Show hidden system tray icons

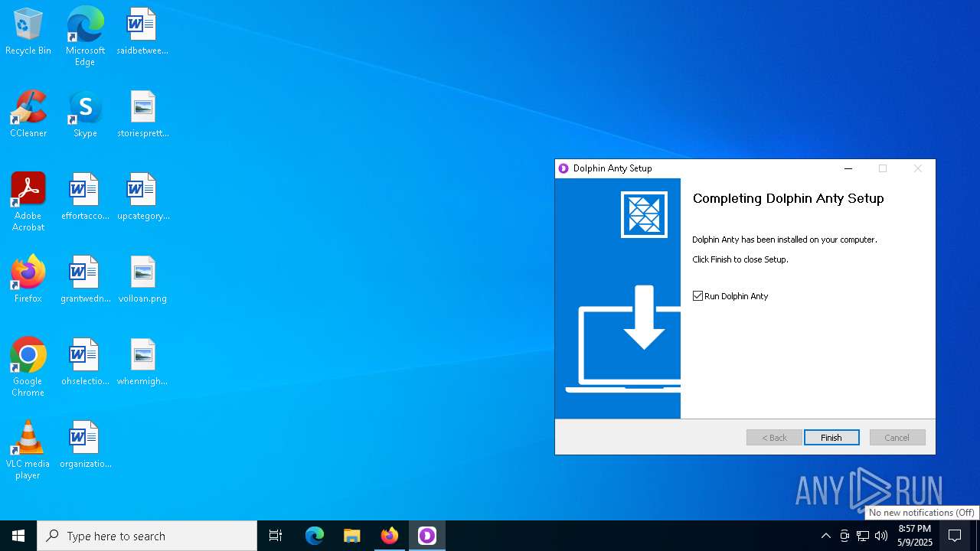(x=825, y=536)
